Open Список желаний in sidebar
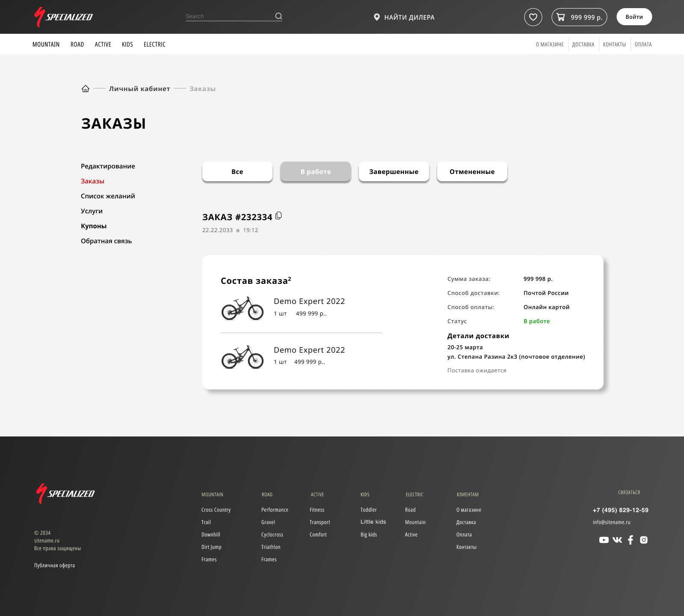 pos(108,196)
